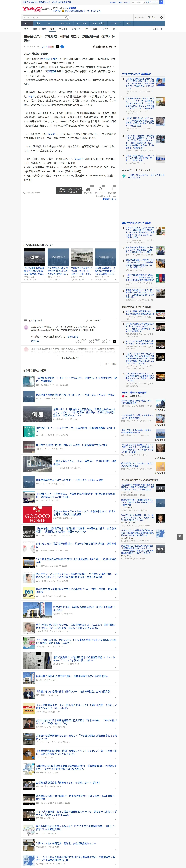This screenshot has height=868, width=186.
Task: Toggle コメント非表示 checkbox
Action: [102, 364]
